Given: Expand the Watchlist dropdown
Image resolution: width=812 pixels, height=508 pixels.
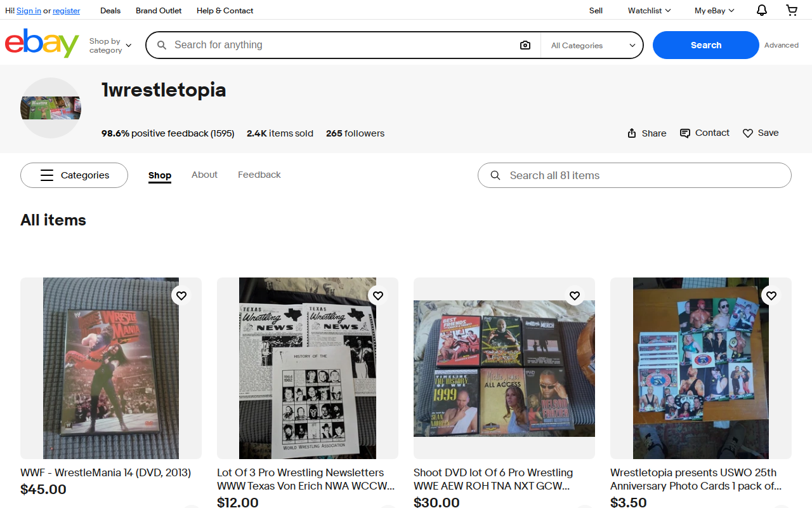Looking at the screenshot, I should [x=649, y=10].
